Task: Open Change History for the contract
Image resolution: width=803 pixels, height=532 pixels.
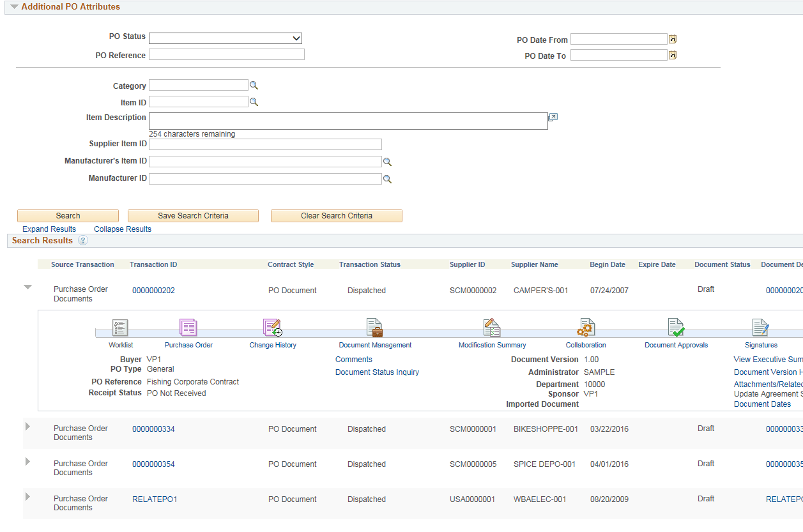Action: (x=271, y=328)
